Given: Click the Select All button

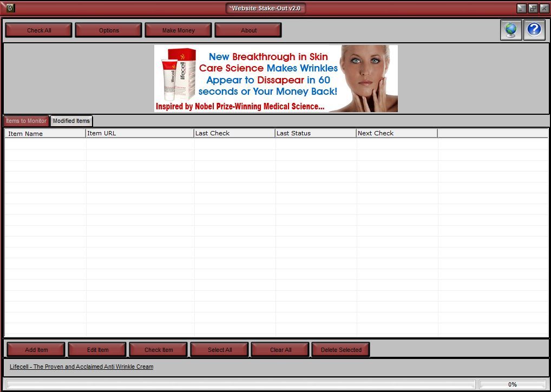Looking at the screenshot, I should 220,350.
